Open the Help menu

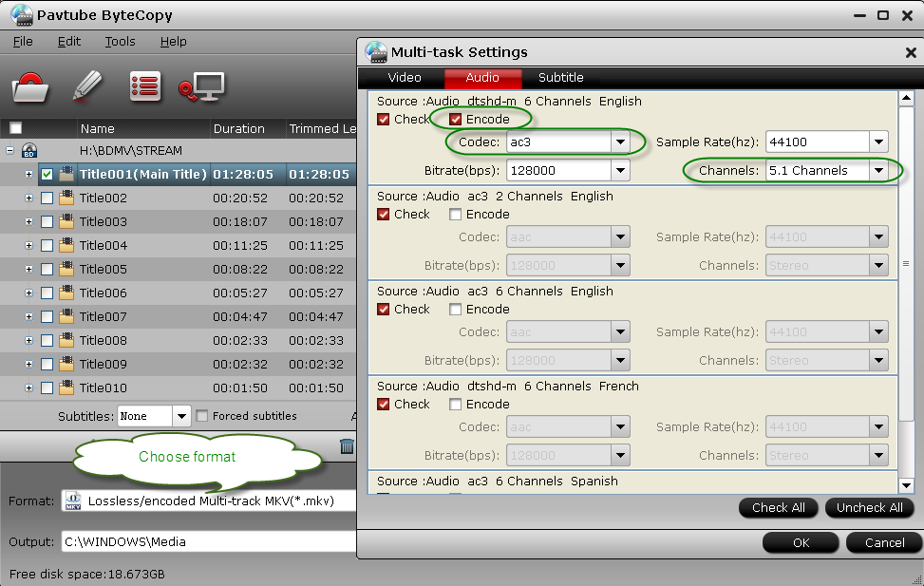pos(173,41)
